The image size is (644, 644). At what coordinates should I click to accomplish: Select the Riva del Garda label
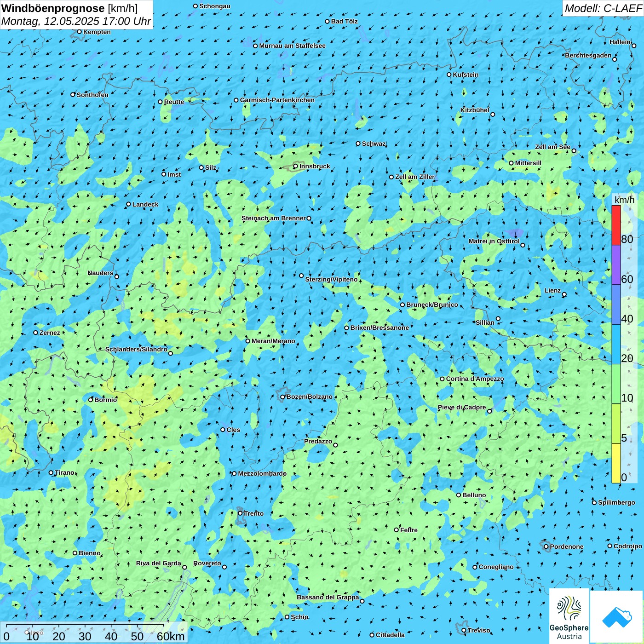(x=159, y=563)
